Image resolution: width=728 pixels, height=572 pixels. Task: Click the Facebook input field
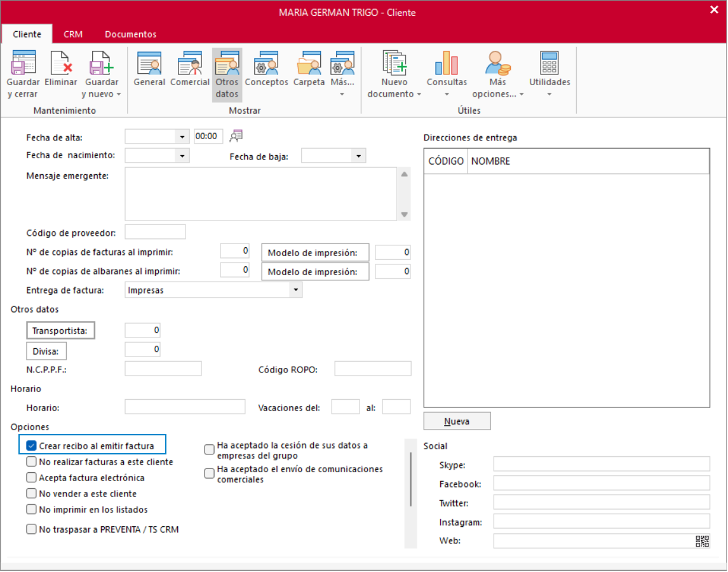[601, 483]
